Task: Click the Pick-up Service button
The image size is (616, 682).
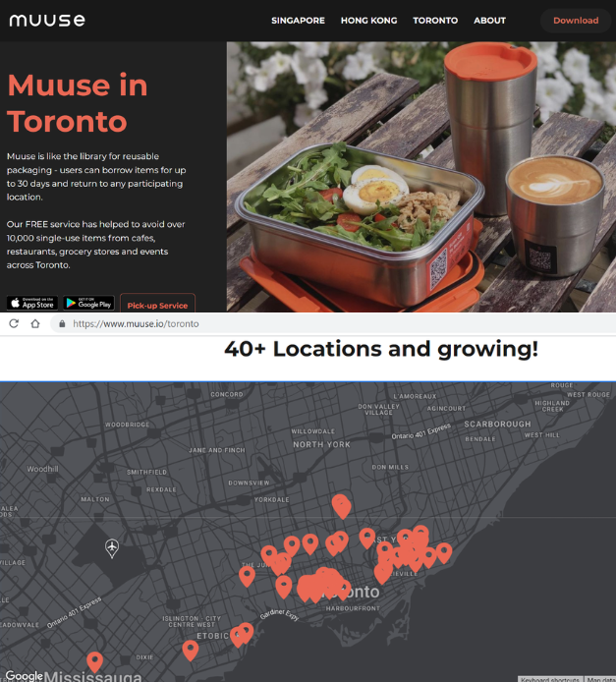Action: point(157,305)
